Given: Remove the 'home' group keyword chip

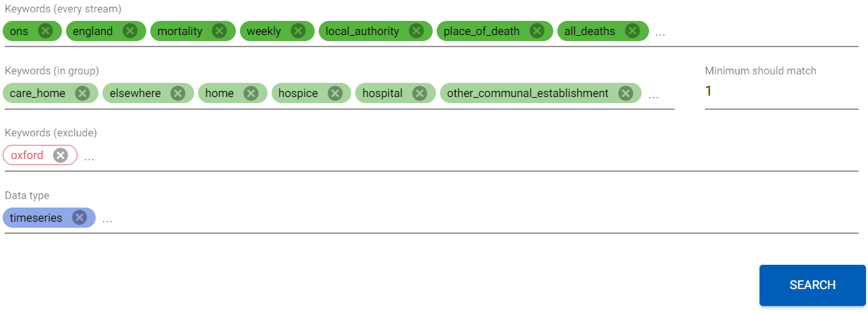Looking at the screenshot, I should tap(251, 93).
